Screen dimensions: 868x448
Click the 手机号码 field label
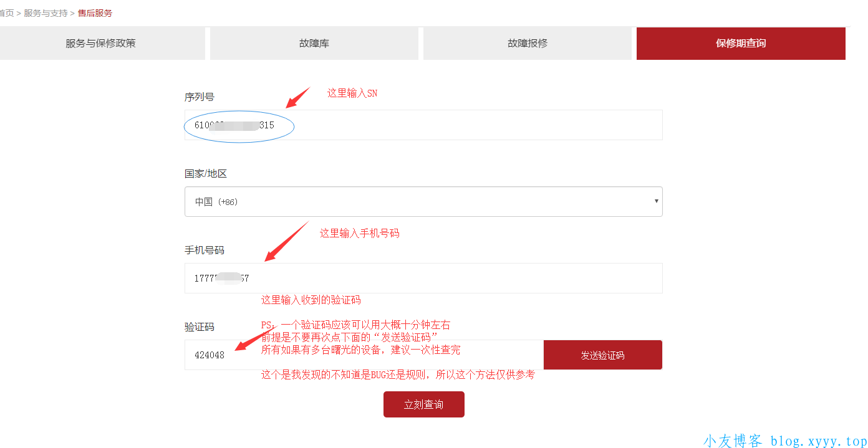click(x=204, y=250)
